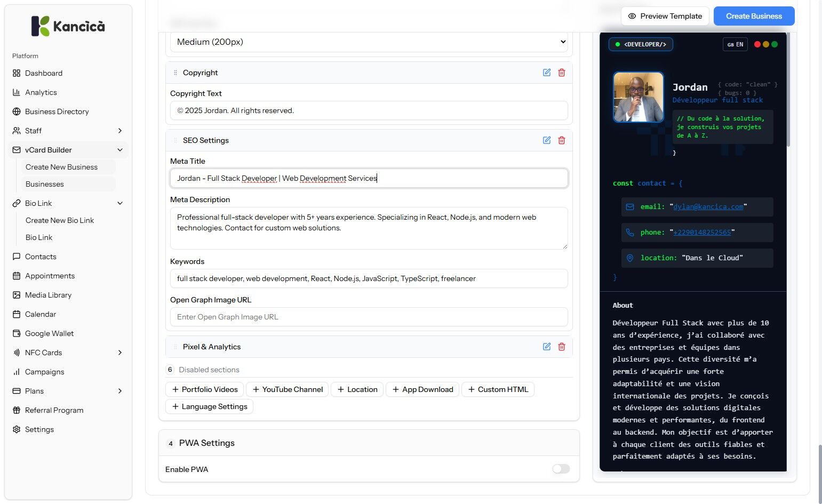Open Create New Business menu item
This screenshot has width=822, height=504.
pyautogui.click(x=68, y=167)
